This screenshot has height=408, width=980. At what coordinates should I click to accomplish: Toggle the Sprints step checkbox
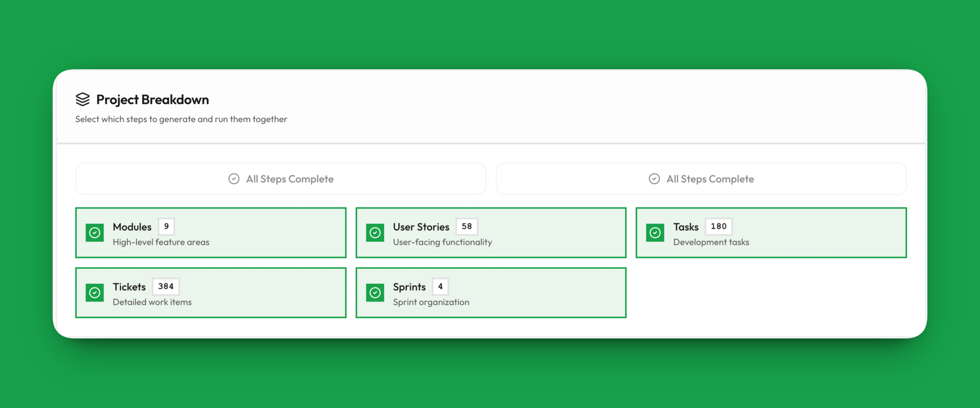[375, 293]
